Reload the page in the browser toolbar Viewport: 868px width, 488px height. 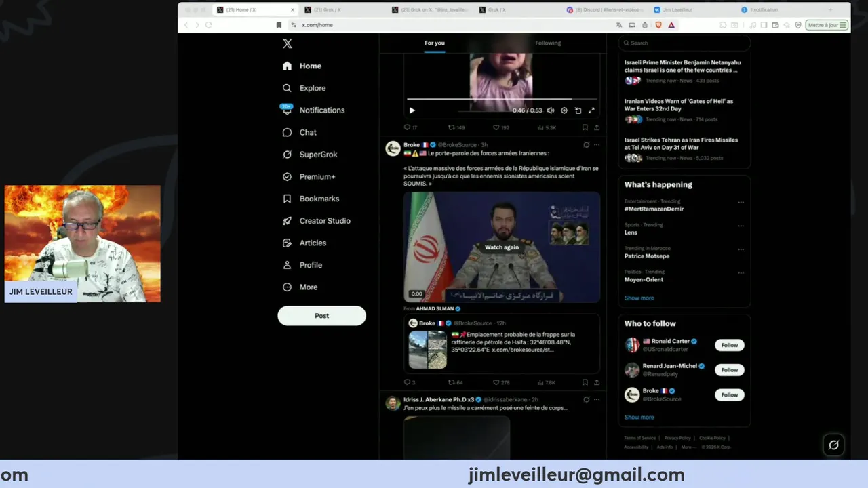[208, 25]
